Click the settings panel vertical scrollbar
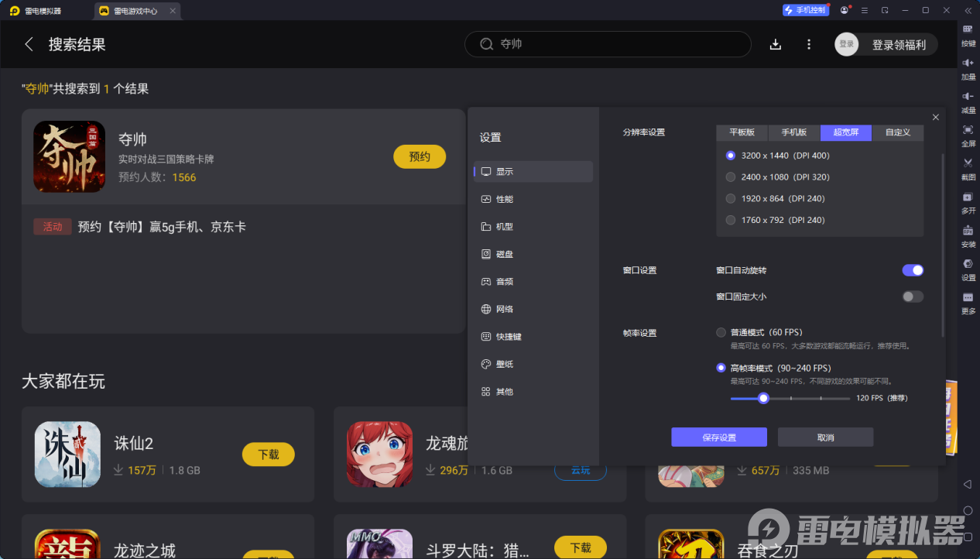This screenshot has width=980, height=559. point(943,245)
